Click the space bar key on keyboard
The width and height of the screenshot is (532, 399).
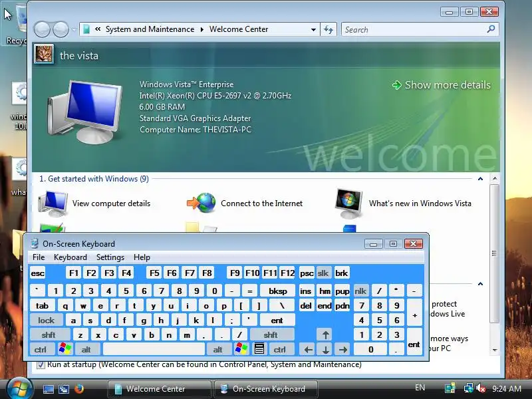pos(154,350)
